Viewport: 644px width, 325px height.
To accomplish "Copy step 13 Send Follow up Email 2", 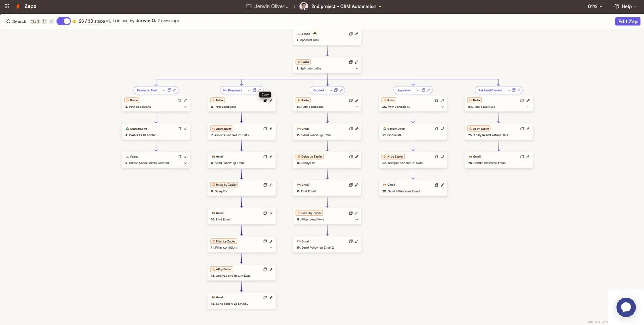I will (265, 298).
